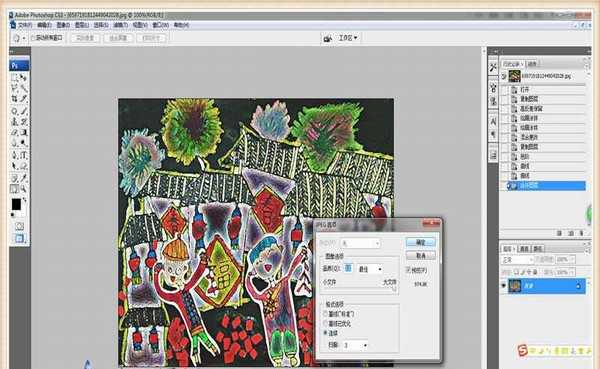
Task: Select the Horizontal Type tool
Action: pos(23,155)
